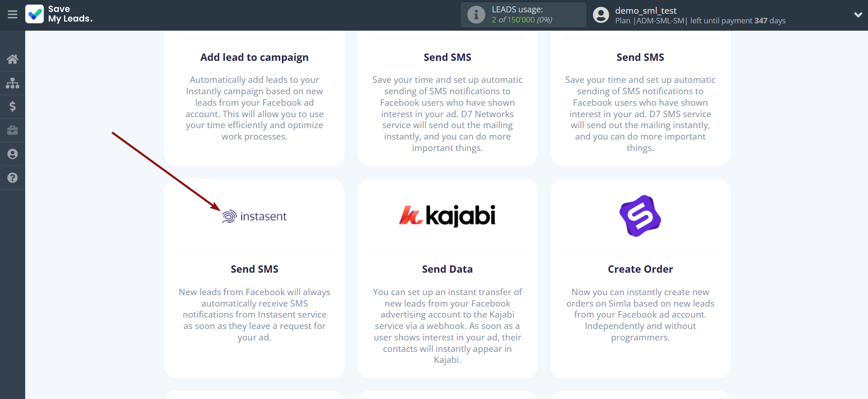Expand the account dropdown chevron
The image size is (868, 399).
point(858,15)
